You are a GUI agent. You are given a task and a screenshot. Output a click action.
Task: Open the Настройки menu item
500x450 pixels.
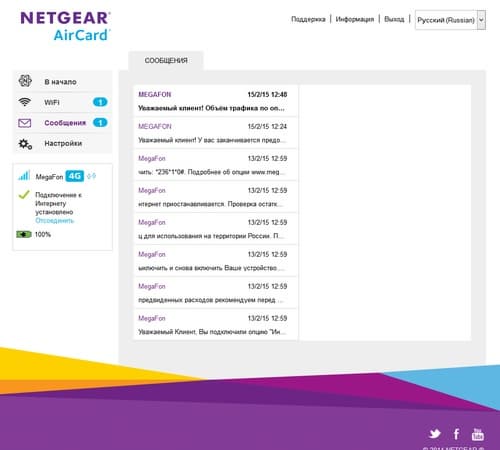(x=63, y=143)
